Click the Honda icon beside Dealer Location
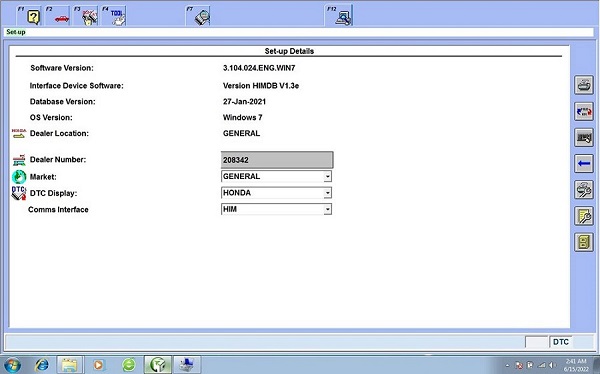Screen dimensions: 600x374 [x=19, y=133]
